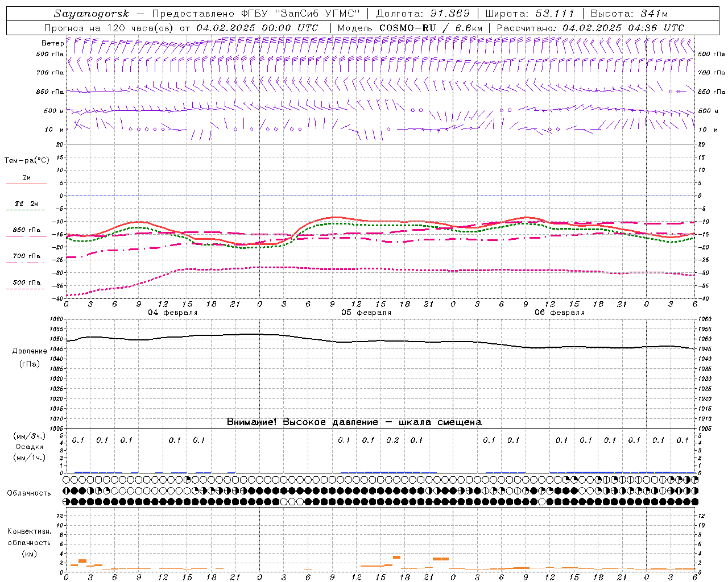Click the text Предоставлено ФГБУ "ЗапСиб УГМС"
The image size is (728, 582).
[255, 14]
